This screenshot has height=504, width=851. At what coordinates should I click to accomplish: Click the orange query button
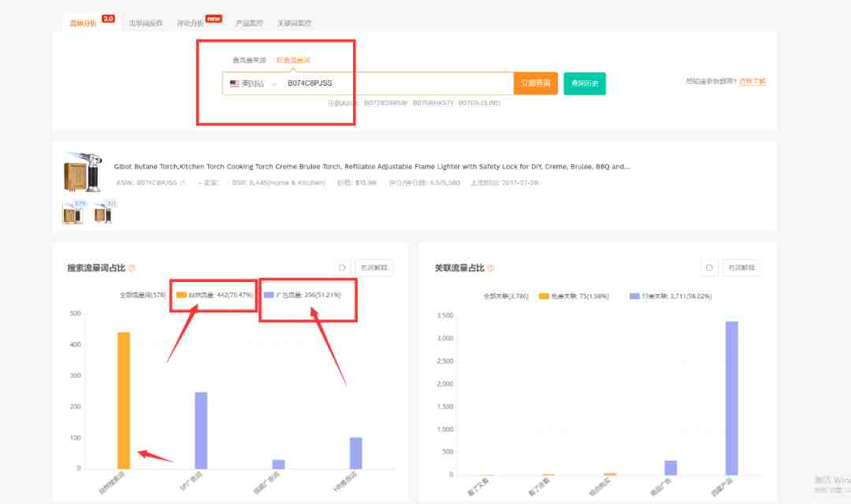(x=536, y=83)
